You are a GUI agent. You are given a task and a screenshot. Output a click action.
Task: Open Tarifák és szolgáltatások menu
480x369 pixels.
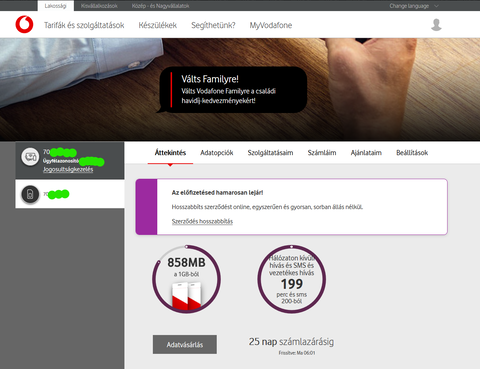tap(84, 25)
